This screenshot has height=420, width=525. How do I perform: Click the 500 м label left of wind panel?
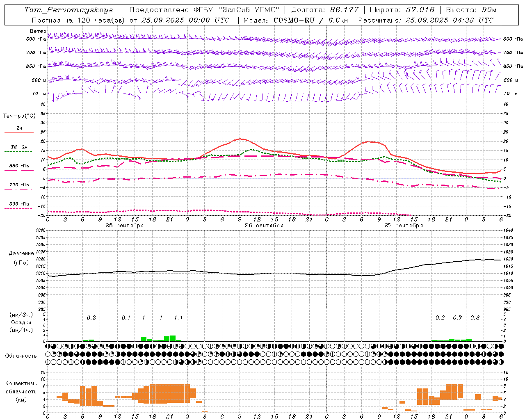tap(39, 80)
